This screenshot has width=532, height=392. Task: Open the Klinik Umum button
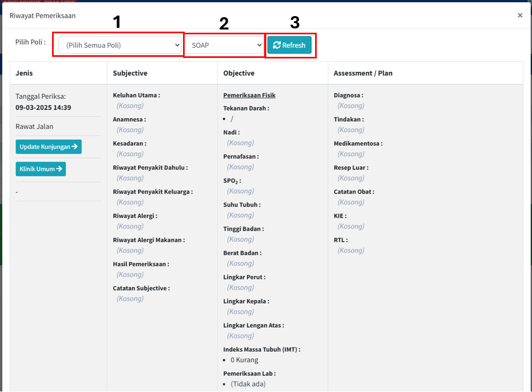point(41,169)
